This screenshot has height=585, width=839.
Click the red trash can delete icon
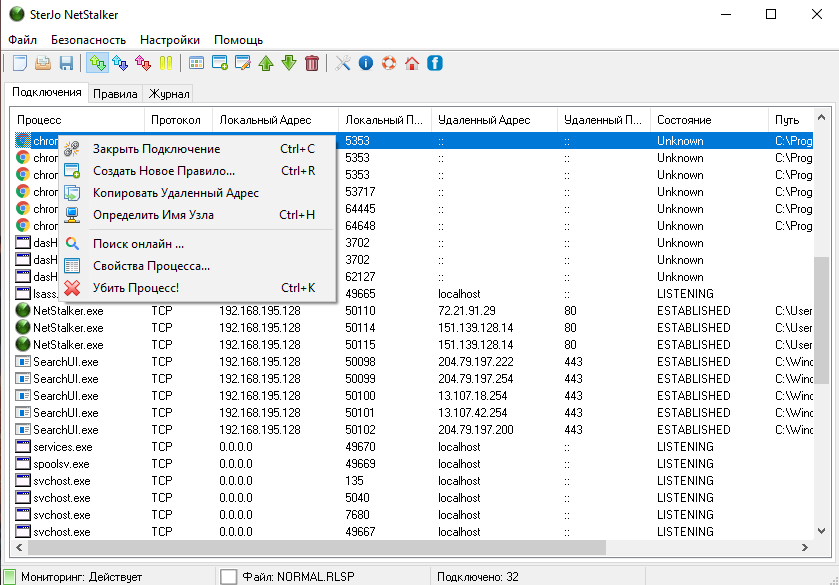tap(312, 63)
